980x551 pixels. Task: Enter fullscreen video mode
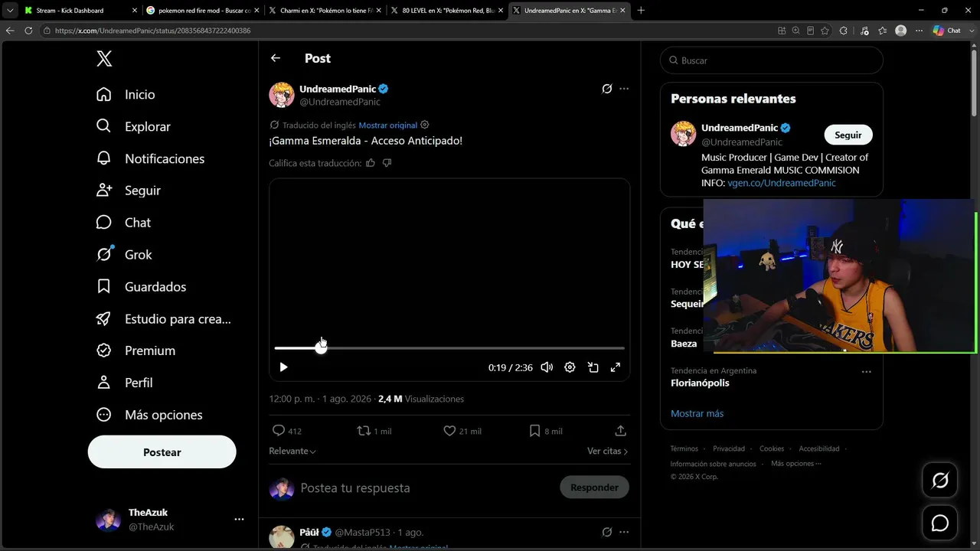tap(615, 367)
